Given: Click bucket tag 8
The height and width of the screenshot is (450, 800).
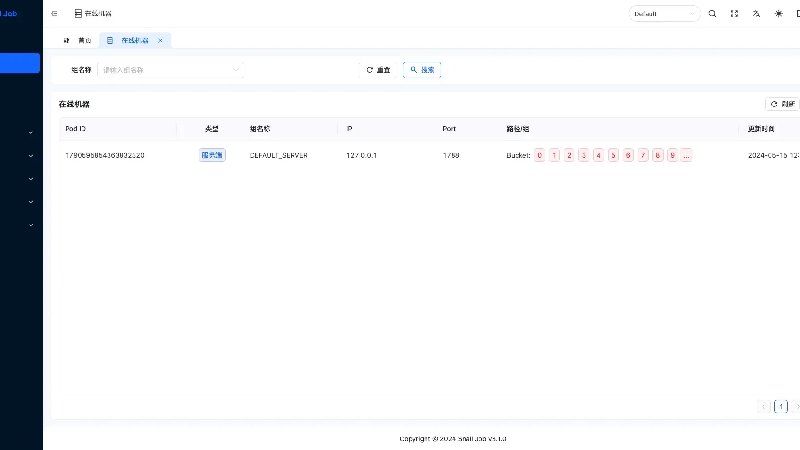Looking at the screenshot, I should point(658,155).
